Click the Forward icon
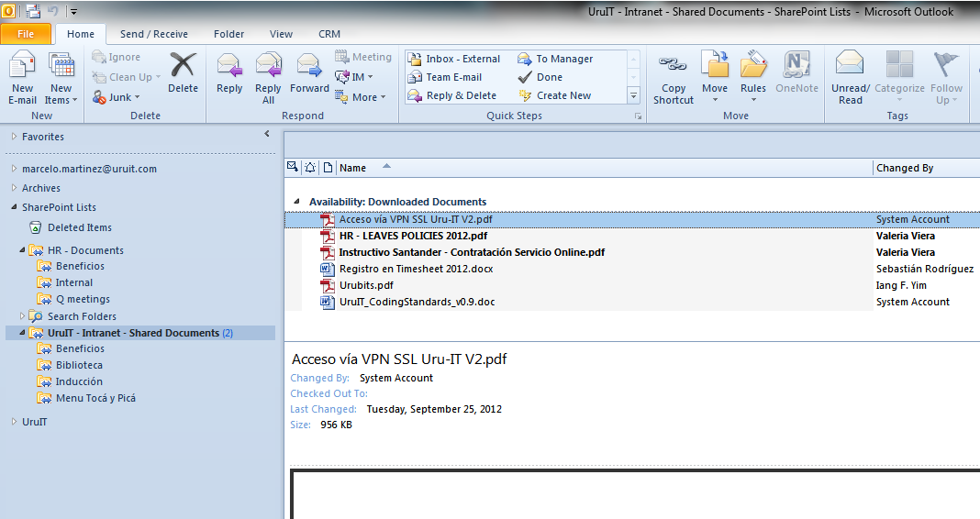Screen dimensions: 980x519 pos(308,66)
